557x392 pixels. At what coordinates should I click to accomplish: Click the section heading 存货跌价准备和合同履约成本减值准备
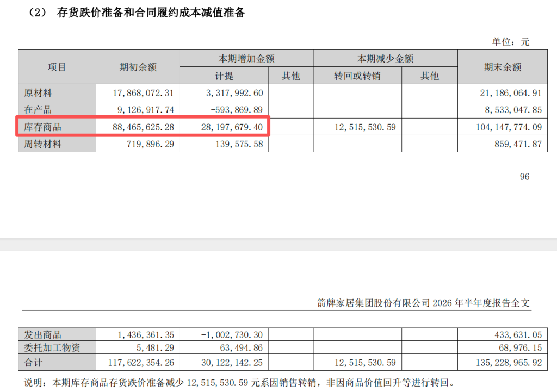[151, 13]
